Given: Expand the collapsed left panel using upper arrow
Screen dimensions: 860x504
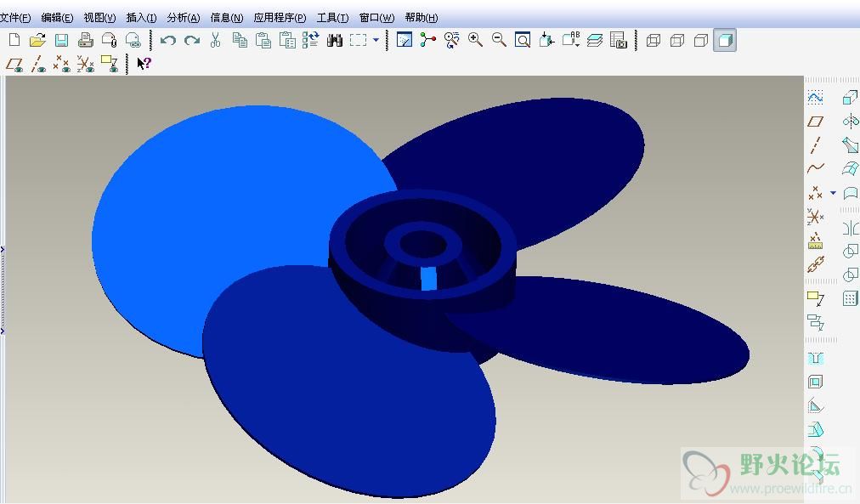Looking at the screenshot, I should tap(3, 250).
